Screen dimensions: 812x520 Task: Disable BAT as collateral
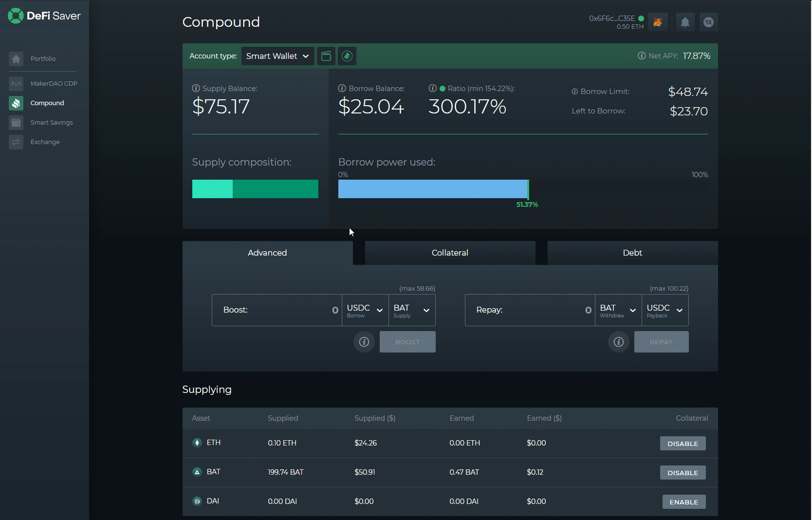click(683, 473)
